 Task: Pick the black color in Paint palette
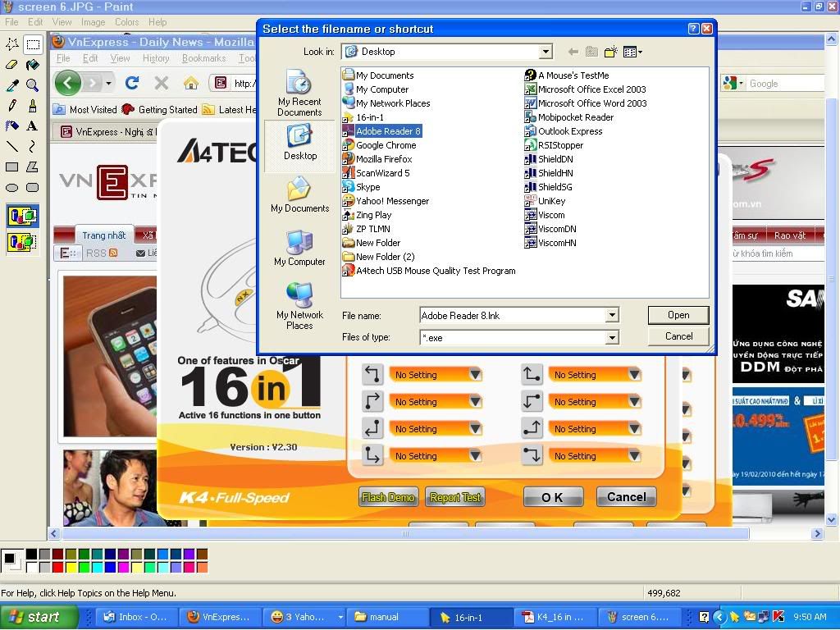click(x=32, y=555)
